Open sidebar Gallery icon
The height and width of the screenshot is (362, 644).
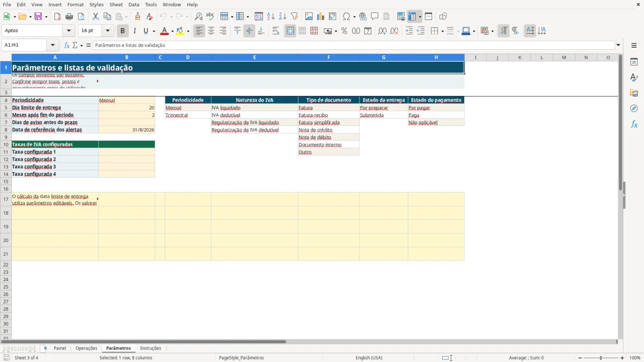(634, 93)
